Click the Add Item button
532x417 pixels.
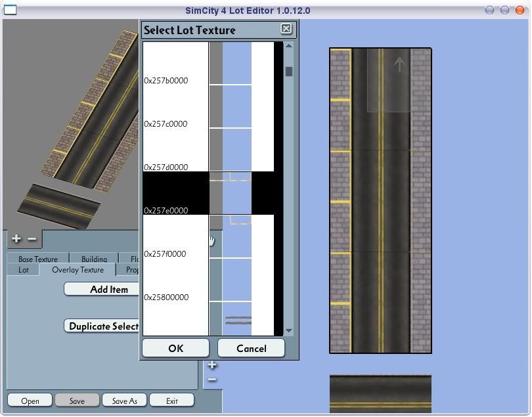102,290
